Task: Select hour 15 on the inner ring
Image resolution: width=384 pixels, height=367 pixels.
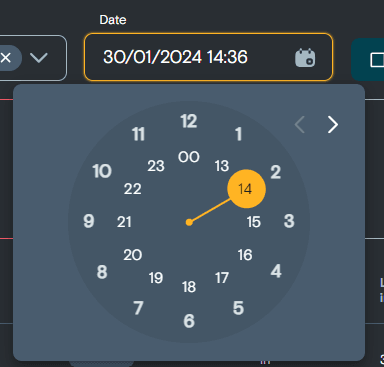Action: click(x=254, y=222)
